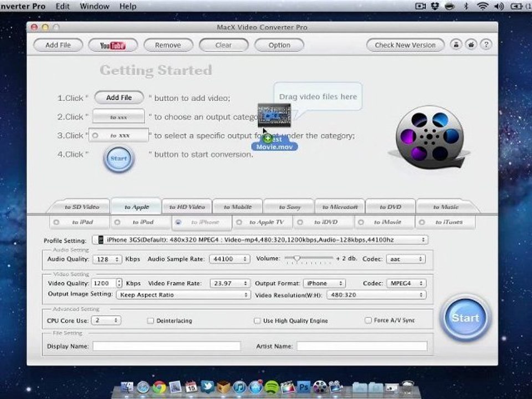Select the to iPod radio button
This screenshot has width=532, height=399.
pos(117,222)
